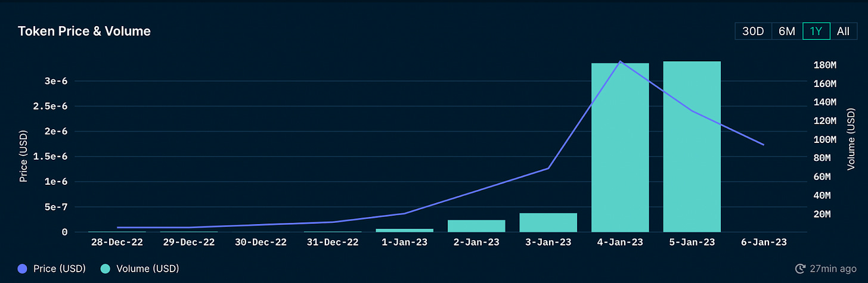Click the 4-Jan-23 volume bar
This screenshot has width=868, height=283.
point(620,149)
